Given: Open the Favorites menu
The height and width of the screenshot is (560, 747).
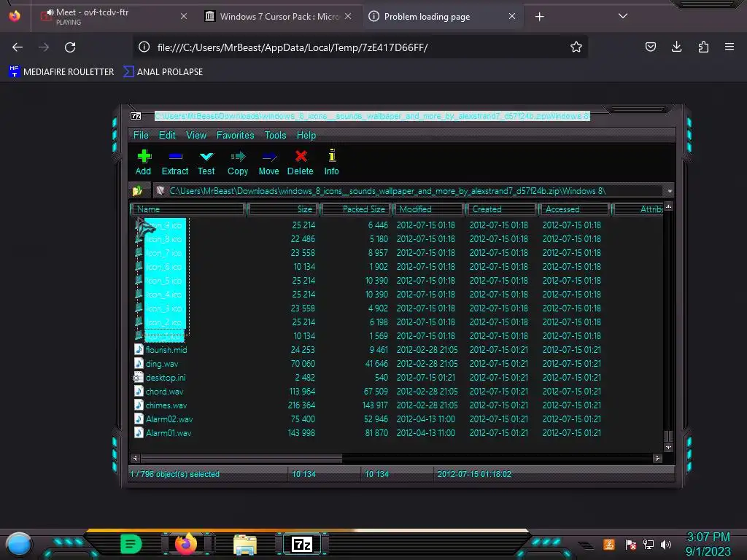Looking at the screenshot, I should click(236, 135).
